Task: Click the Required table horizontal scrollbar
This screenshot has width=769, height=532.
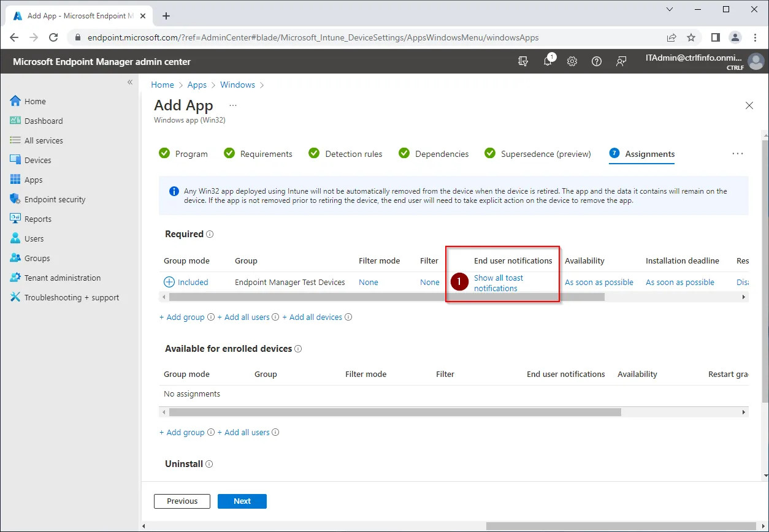Action: tap(387, 297)
